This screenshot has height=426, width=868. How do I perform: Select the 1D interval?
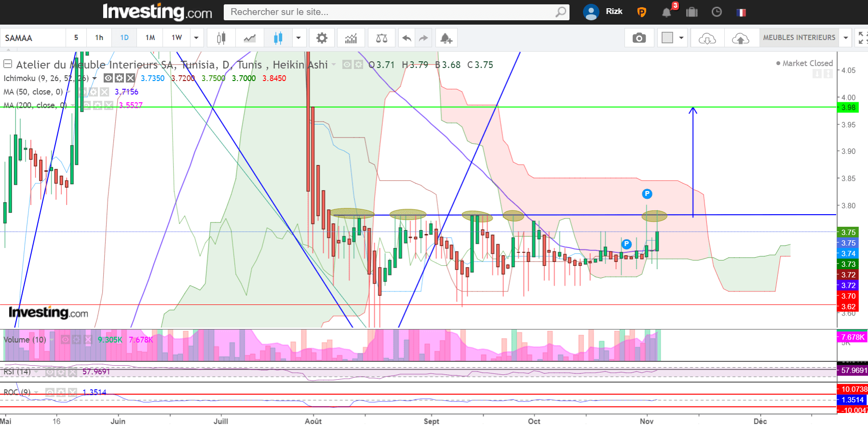[124, 38]
